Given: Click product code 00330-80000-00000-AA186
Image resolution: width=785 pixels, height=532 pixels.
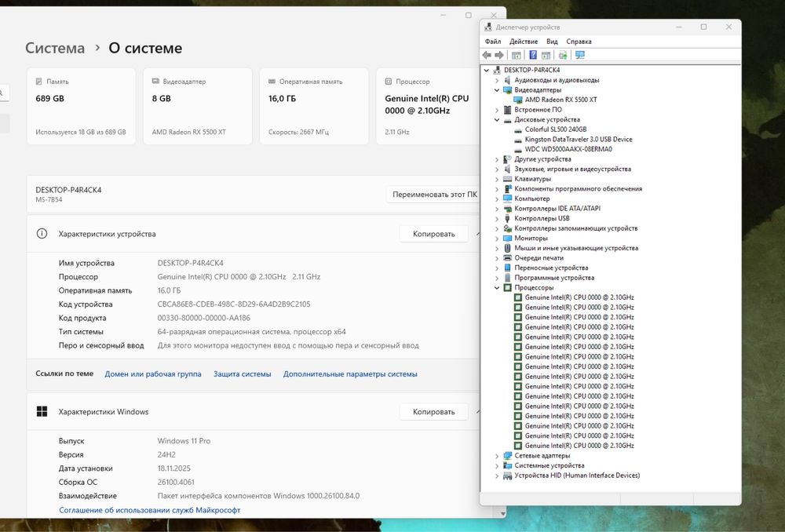Looking at the screenshot, I should [x=204, y=318].
